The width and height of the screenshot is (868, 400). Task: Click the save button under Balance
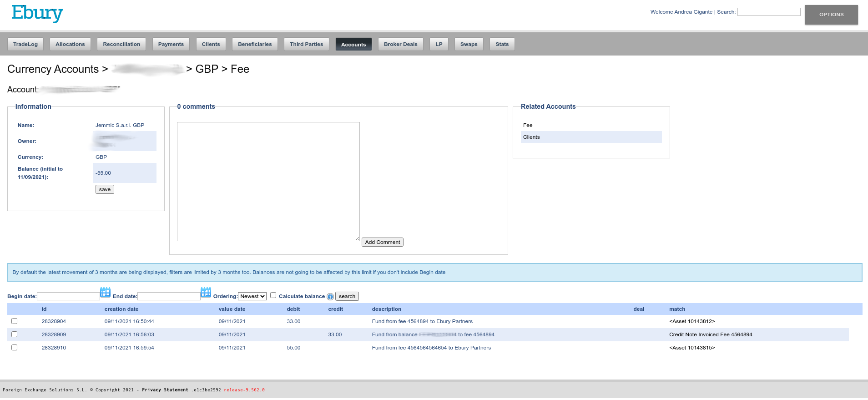coord(105,189)
